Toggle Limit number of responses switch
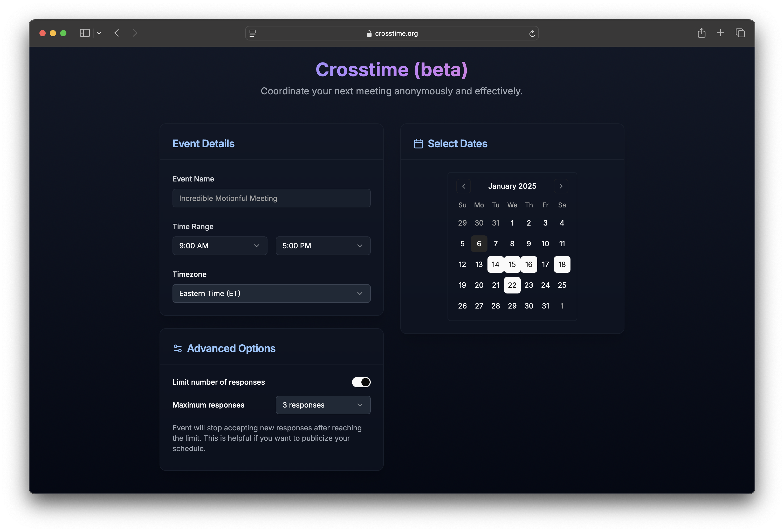 (361, 382)
